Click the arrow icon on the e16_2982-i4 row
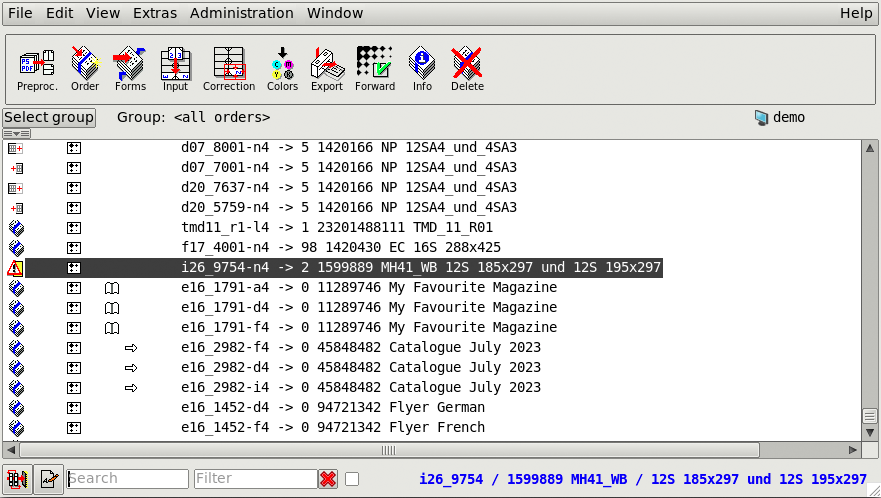Screen dimensions: 881x498 coord(131,388)
